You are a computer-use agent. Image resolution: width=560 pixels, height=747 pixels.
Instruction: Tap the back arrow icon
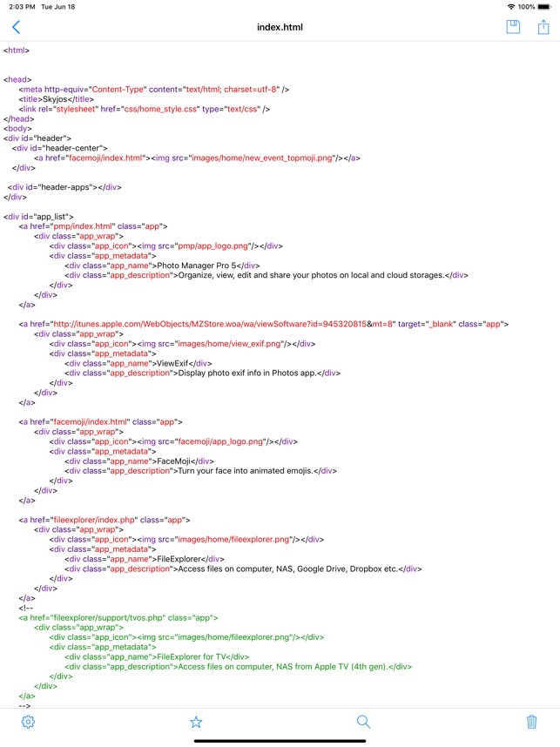click(17, 27)
